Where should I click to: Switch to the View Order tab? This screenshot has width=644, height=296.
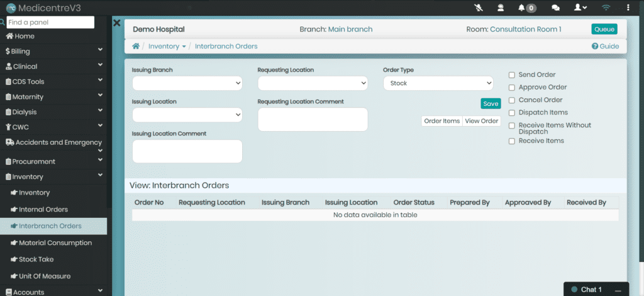coord(481,121)
